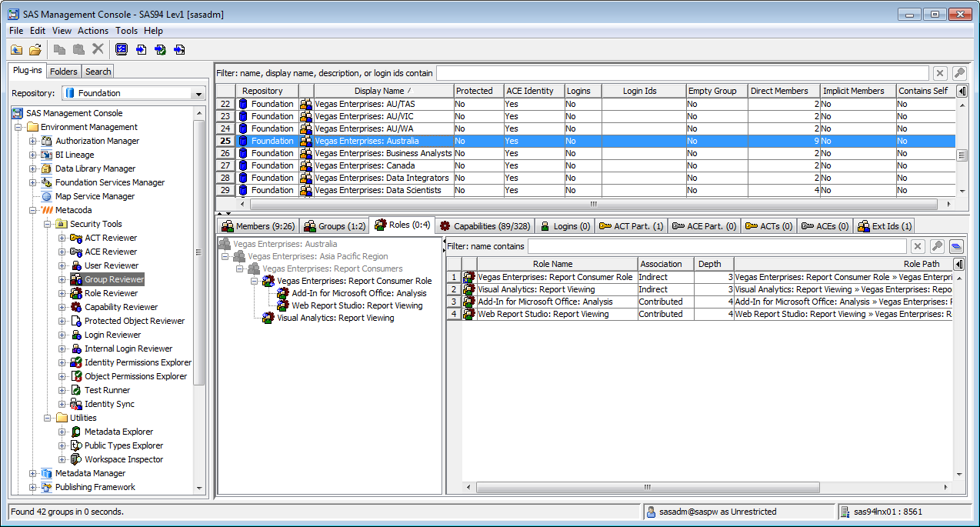Select Visual Analytics: Report Viewing tree node
The width and height of the screenshot is (980, 527).
click(x=335, y=318)
